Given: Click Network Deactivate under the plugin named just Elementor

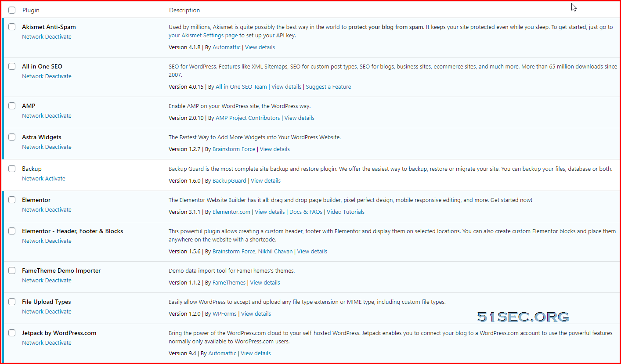Looking at the screenshot, I should [47, 210].
